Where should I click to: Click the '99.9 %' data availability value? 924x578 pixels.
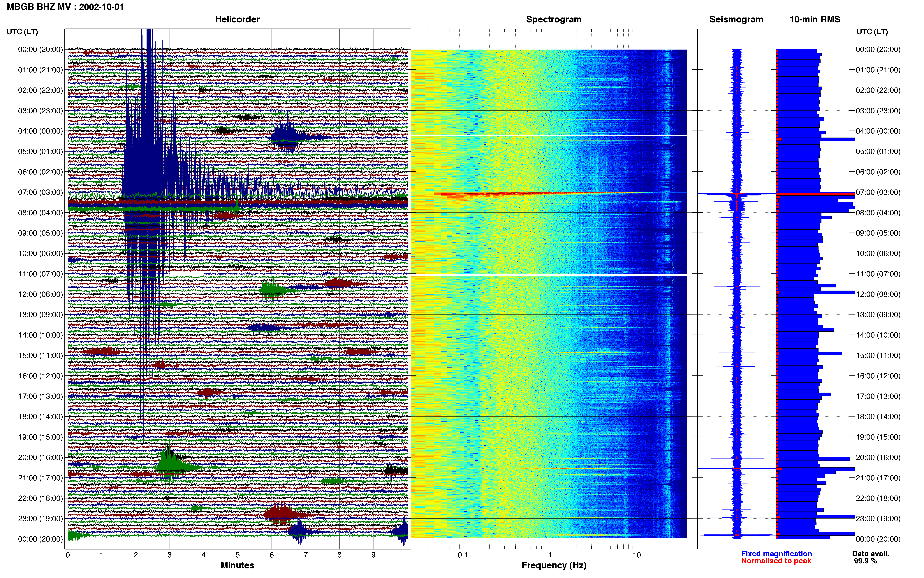coord(865,561)
